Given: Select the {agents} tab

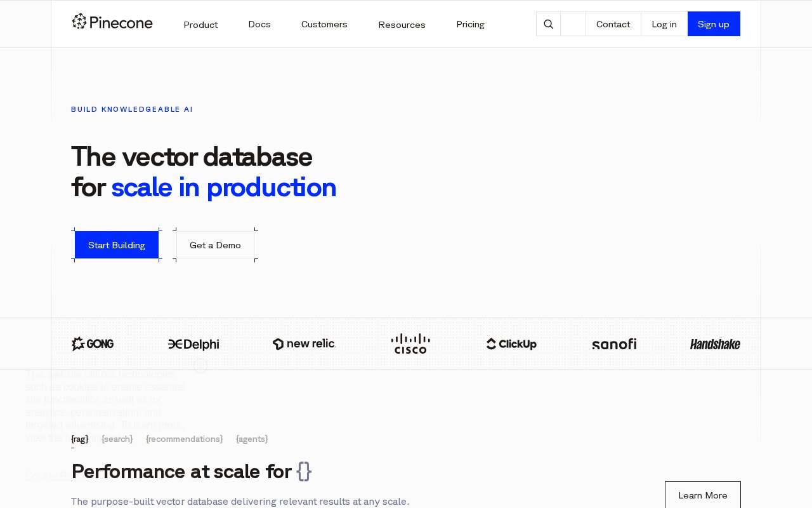Looking at the screenshot, I should pyautogui.click(x=252, y=439).
